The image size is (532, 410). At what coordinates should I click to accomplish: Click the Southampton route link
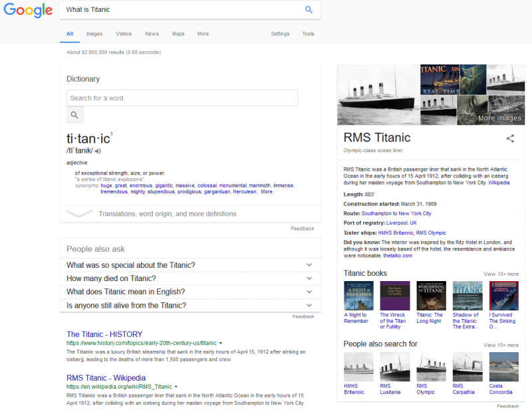point(376,214)
